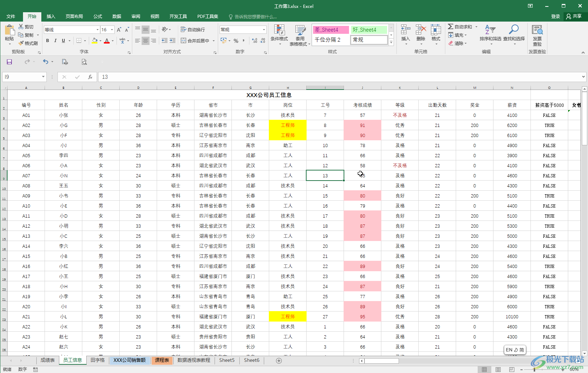Expand the Name Box dropdown
This screenshot has height=373, width=588.
[x=43, y=77]
